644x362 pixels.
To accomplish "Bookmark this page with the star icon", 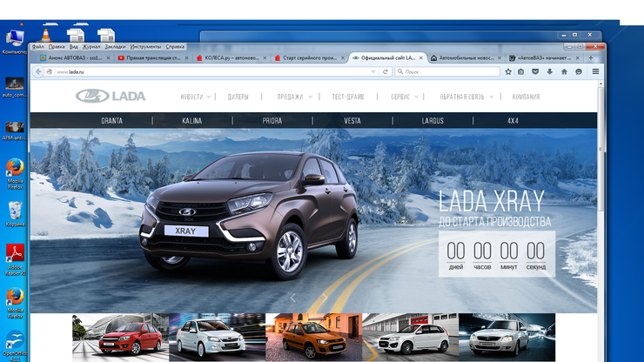I will click(508, 71).
